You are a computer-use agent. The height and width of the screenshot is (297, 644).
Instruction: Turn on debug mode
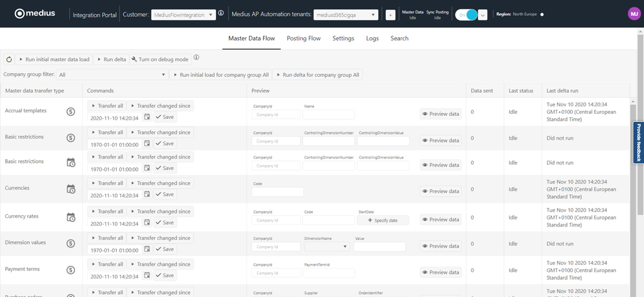160,59
